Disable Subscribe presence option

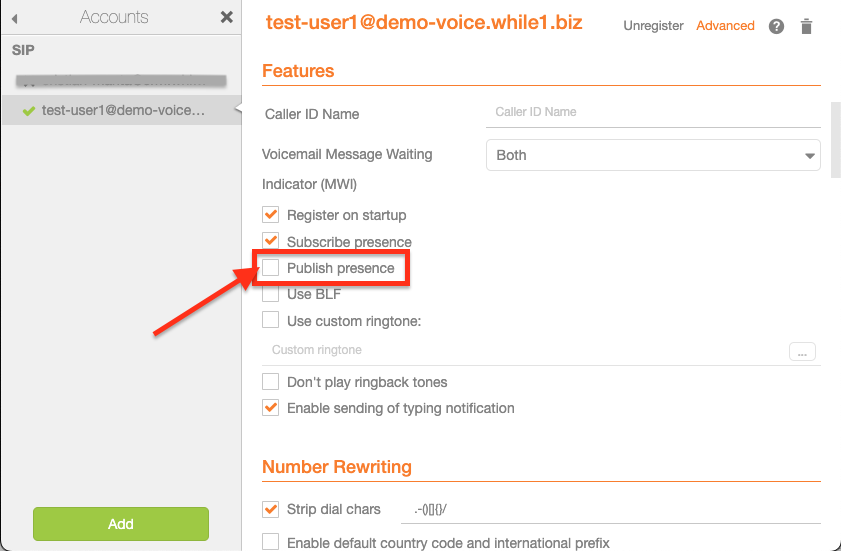click(x=270, y=241)
